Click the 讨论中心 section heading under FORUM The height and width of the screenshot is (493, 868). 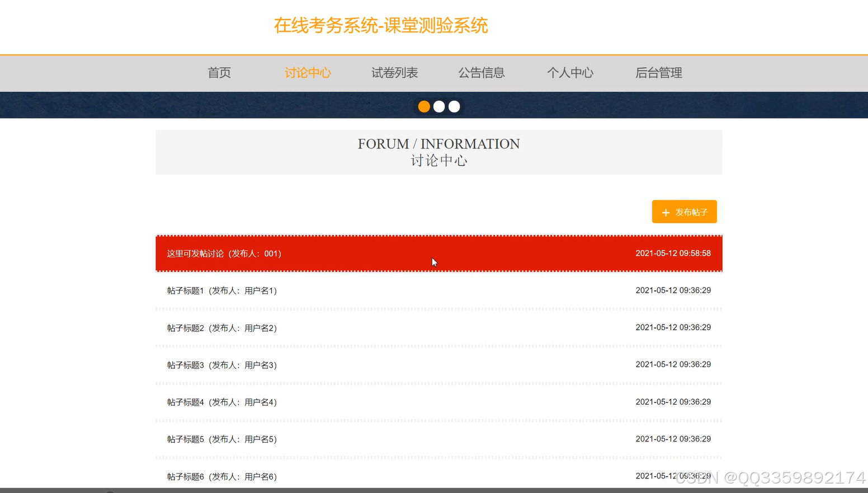(439, 161)
